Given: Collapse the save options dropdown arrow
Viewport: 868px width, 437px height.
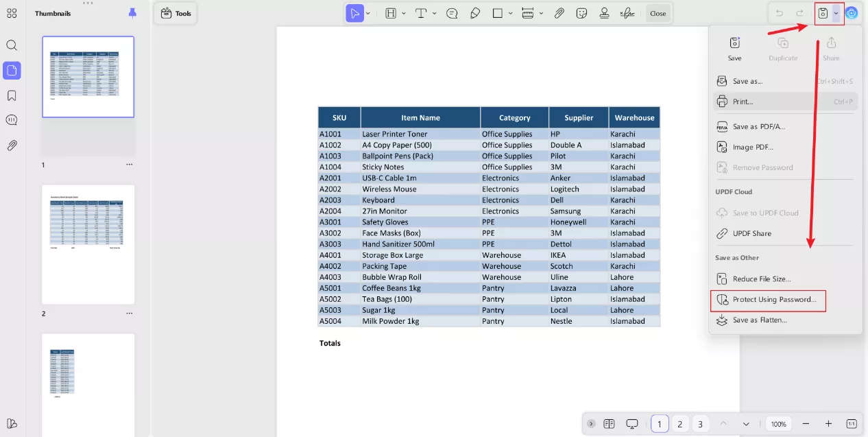Looking at the screenshot, I should click(836, 13).
